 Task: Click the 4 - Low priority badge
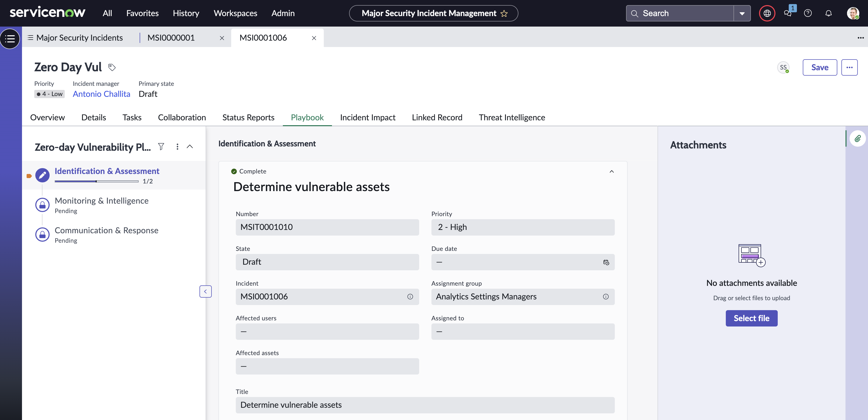50,94
